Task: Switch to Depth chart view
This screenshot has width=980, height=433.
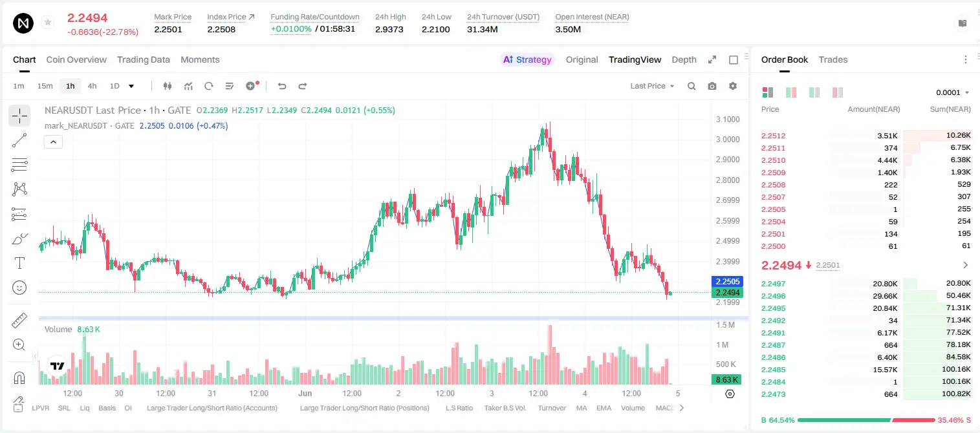Action: [684, 59]
